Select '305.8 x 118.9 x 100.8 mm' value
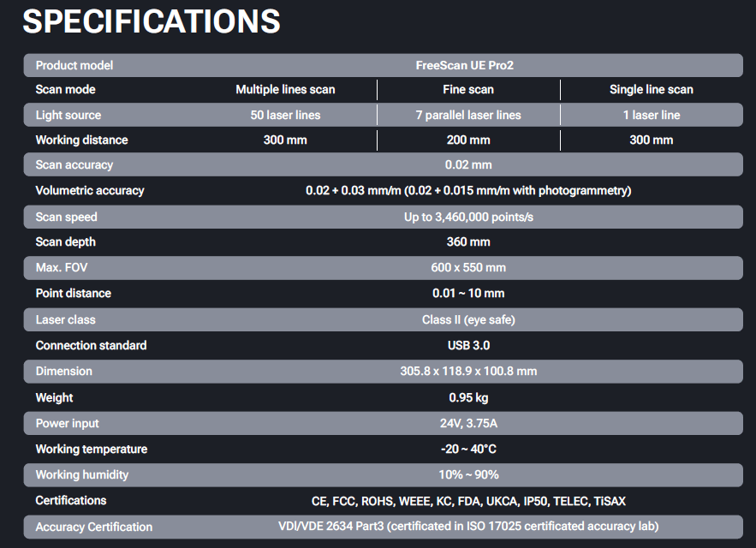The height and width of the screenshot is (548, 756). tap(468, 371)
